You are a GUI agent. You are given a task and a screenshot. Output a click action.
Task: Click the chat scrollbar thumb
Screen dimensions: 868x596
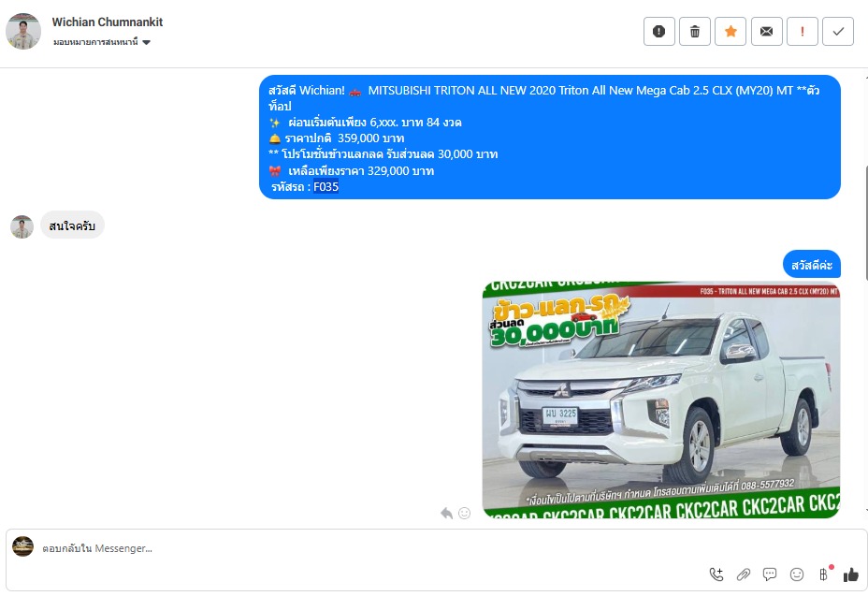(x=866, y=222)
